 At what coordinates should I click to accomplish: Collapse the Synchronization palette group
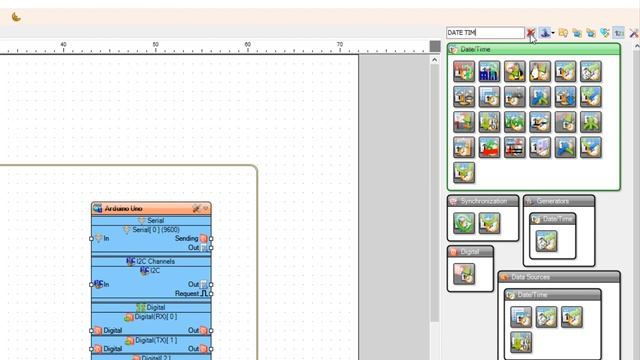(483, 201)
